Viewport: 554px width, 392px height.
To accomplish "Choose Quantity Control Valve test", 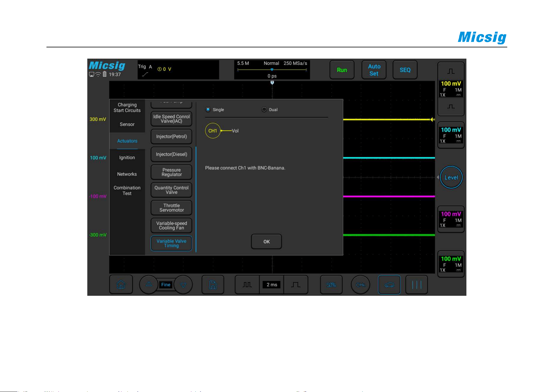I will tap(171, 190).
